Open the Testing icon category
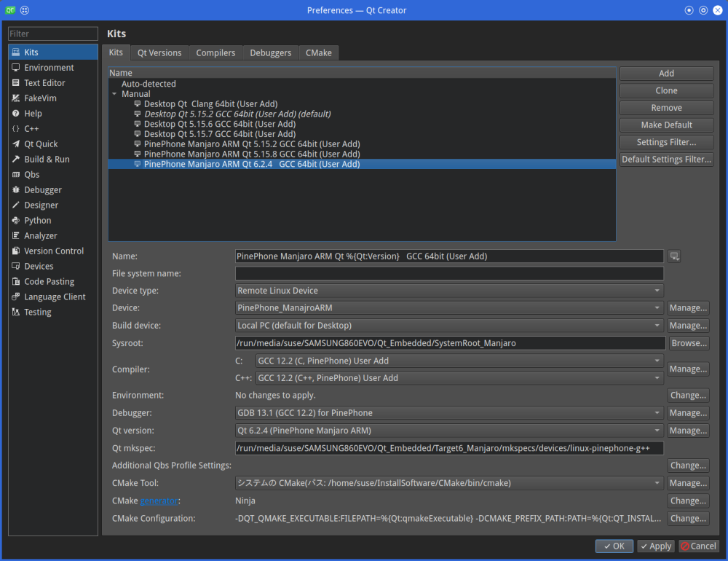The width and height of the screenshot is (728, 561). pos(16,312)
